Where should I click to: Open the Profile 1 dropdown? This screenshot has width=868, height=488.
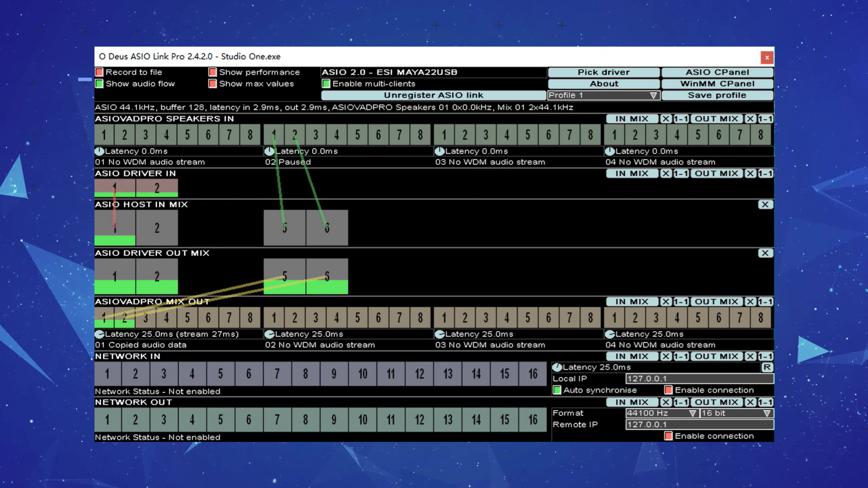tap(604, 95)
